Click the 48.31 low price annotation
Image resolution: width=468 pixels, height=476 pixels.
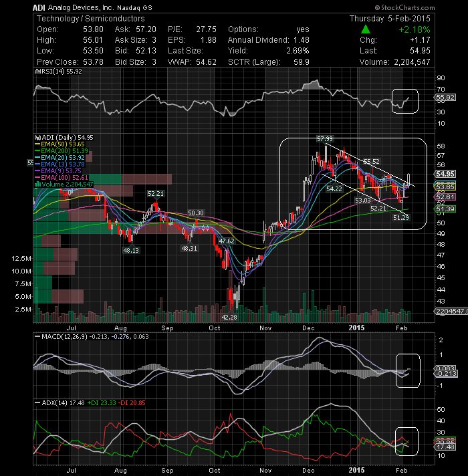189,249
